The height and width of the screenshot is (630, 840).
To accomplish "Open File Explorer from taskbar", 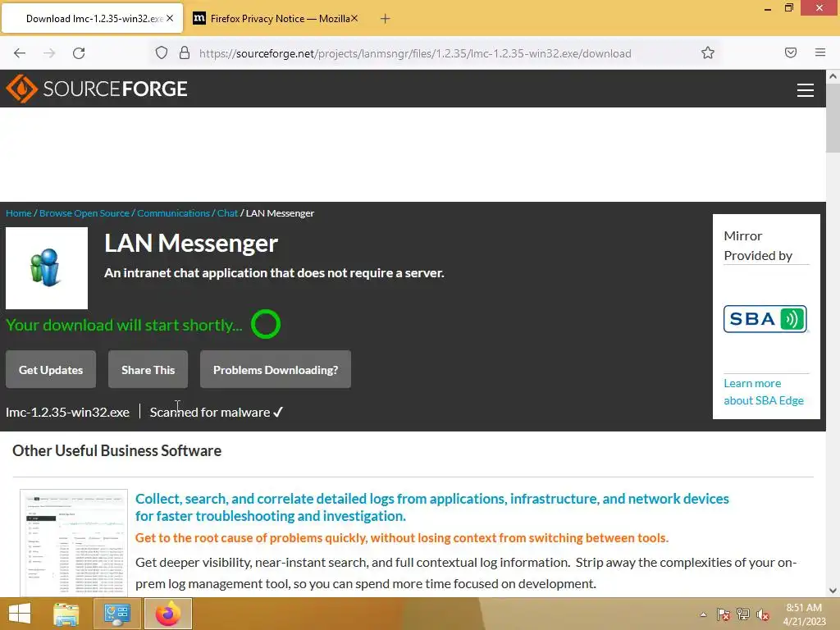I will coord(66,614).
